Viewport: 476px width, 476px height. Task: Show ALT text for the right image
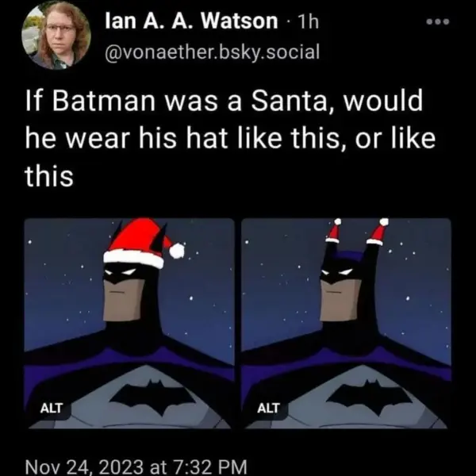click(x=269, y=407)
